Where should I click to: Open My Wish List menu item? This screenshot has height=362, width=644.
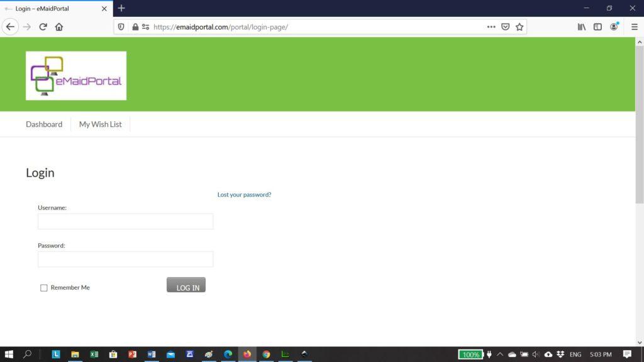100,124
